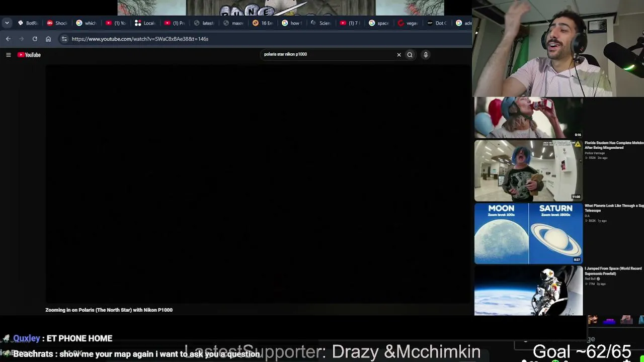Switch to the '(1) 7' YouTube tab
The image size is (644, 362).
tap(350, 23)
